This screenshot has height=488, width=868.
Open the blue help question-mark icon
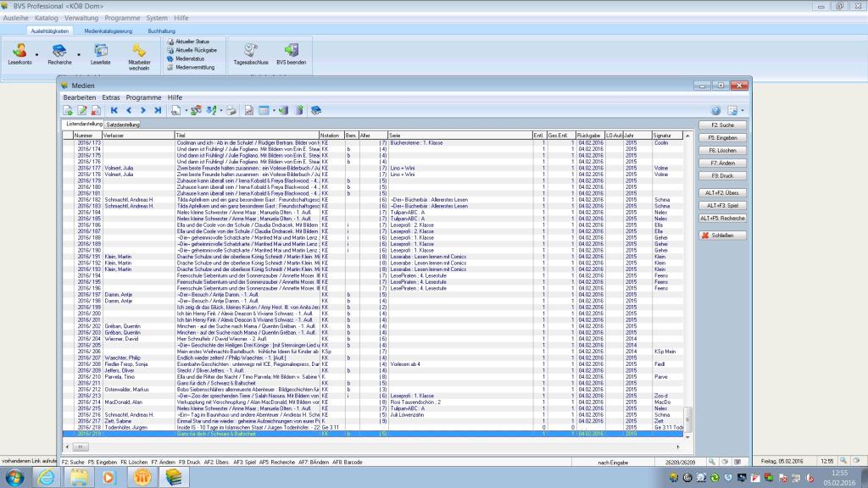point(715,111)
